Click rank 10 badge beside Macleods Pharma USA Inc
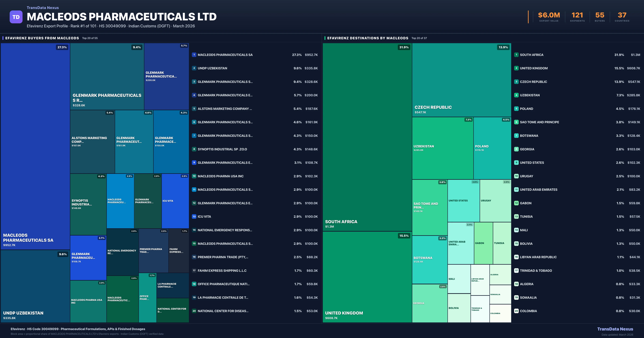The height and width of the screenshot is (338, 644). (194, 176)
